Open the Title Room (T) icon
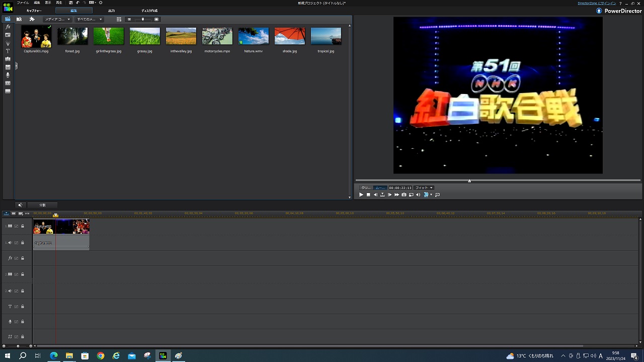The width and height of the screenshot is (644, 362). coord(8,51)
